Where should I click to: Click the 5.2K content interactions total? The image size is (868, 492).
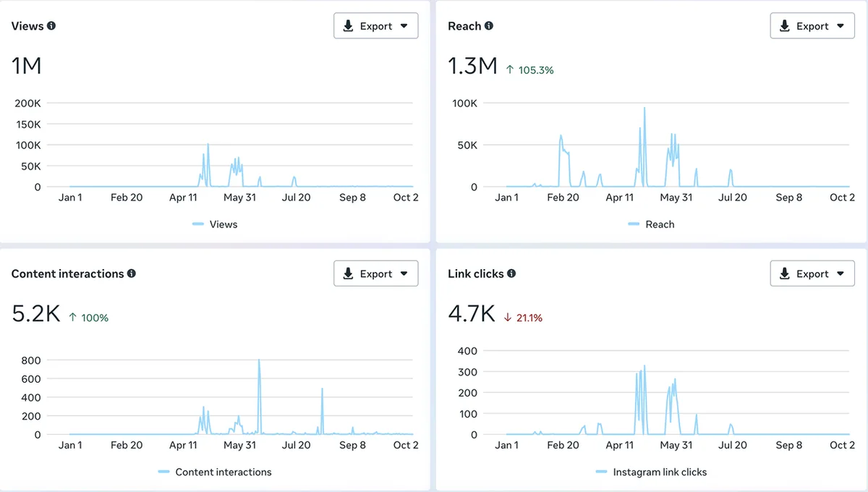36,313
